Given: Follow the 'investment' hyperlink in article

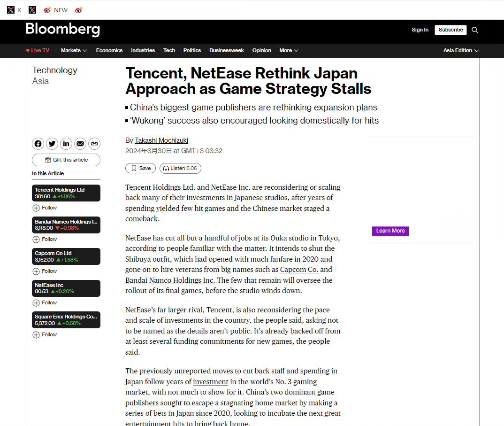Looking at the screenshot, I should pos(211,382).
